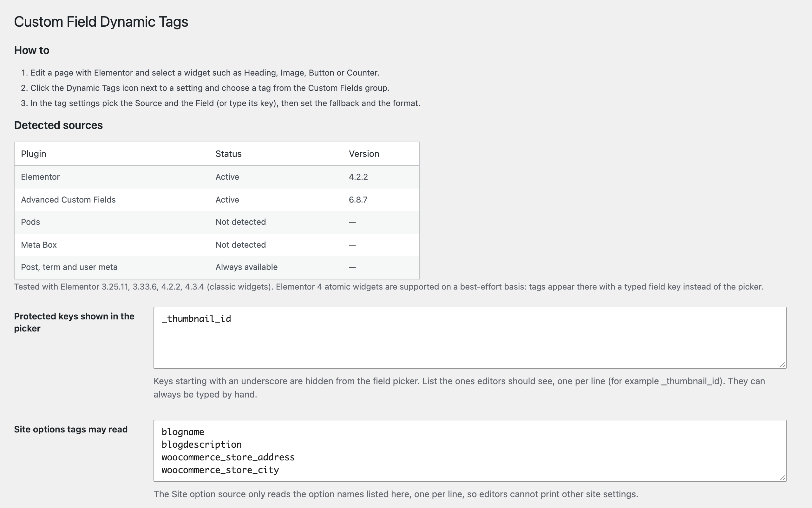Click the woocommerce_store_city line
812x508 pixels.
[x=220, y=470]
